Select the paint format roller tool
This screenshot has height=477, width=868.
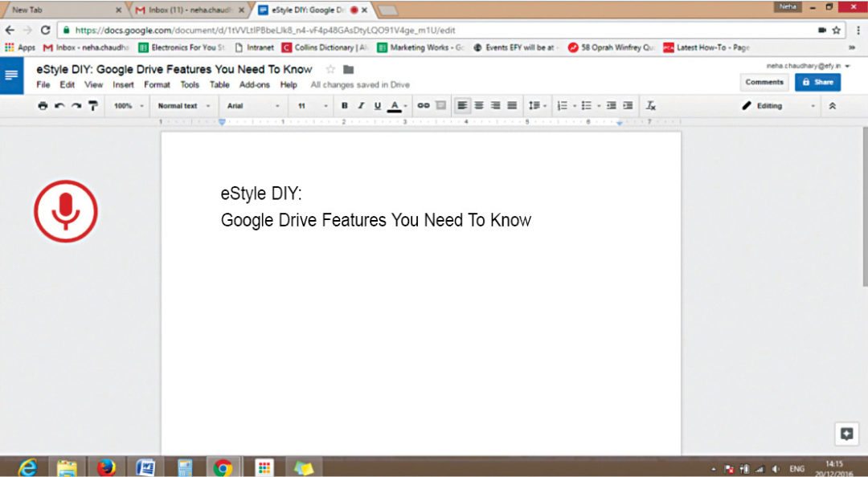point(92,106)
